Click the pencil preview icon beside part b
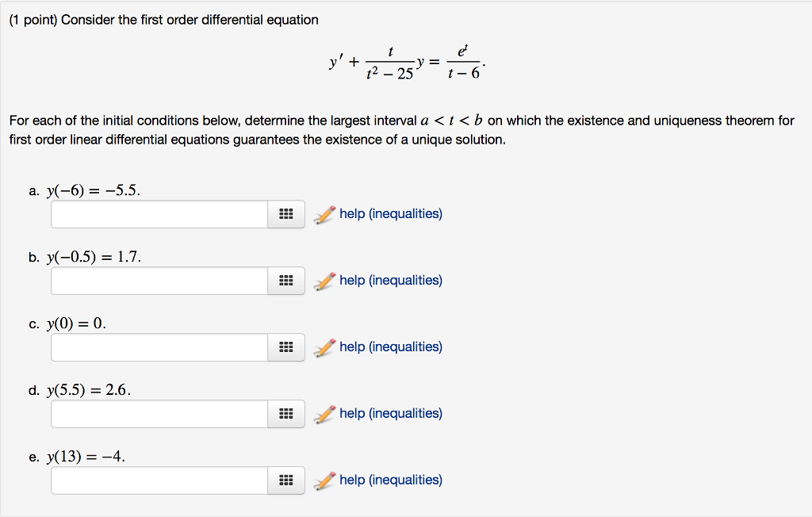Viewport: 812px width, 517px height. pyautogui.click(x=324, y=280)
